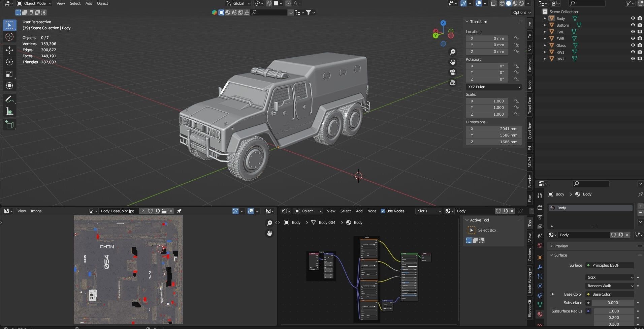This screenshot has width=644, height=329.
Task: Select the Rotate tool in the viewport toolbar
Action: (x=9, y=62)
